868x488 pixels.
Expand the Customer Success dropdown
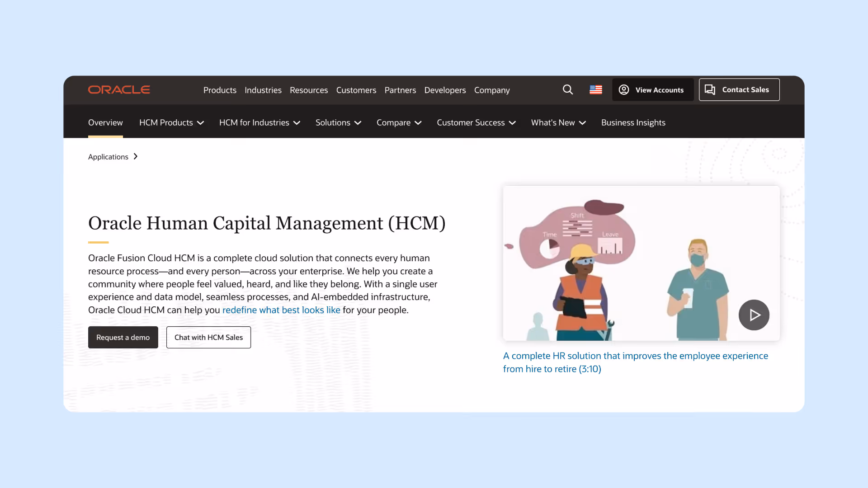pyautogui.click(x=476, y=122)
